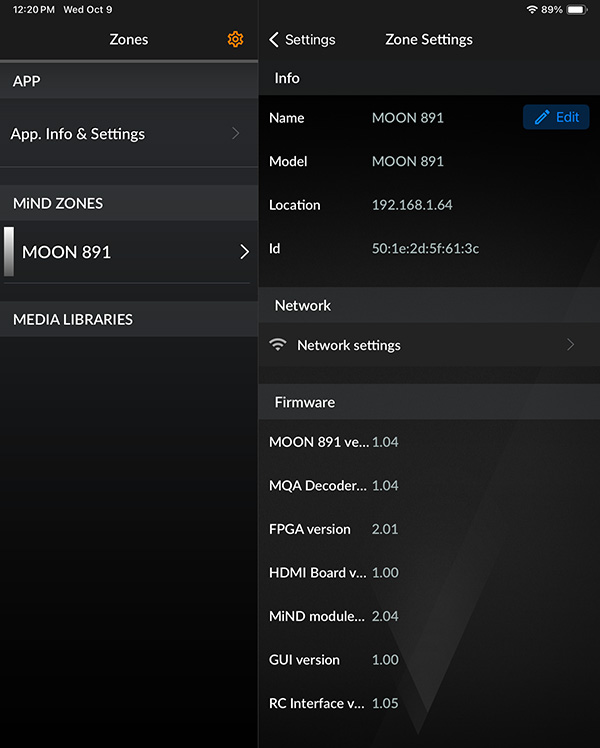Expand the Network settings chevron
Image resolution: width=600 pixels, height=748 pixels.
[570, 344]
